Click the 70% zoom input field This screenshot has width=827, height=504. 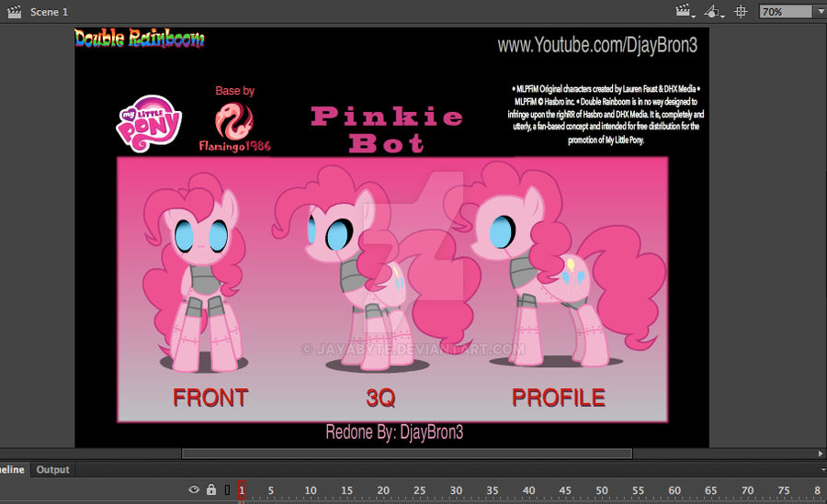[786, 12]
